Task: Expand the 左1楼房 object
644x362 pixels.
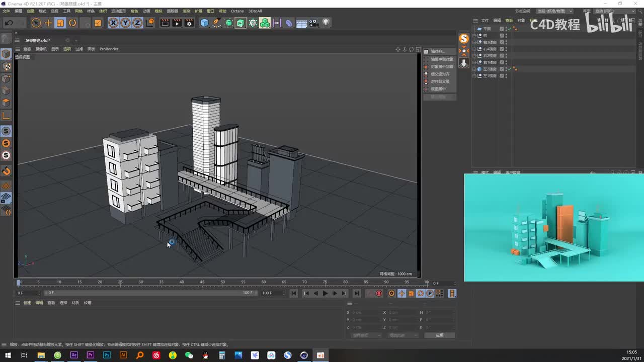Action: click(x=474, y=76)
